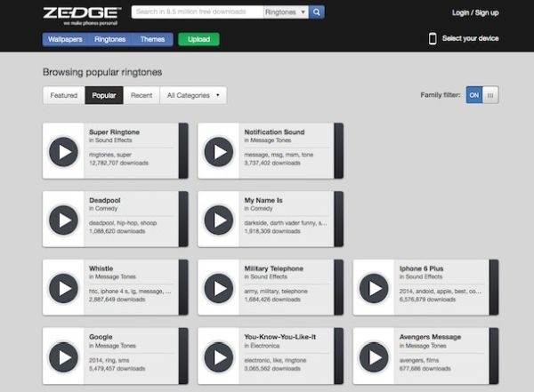This screenshot has width=534, height=392.
Task: Click the green Upload button
Action: 198,39
